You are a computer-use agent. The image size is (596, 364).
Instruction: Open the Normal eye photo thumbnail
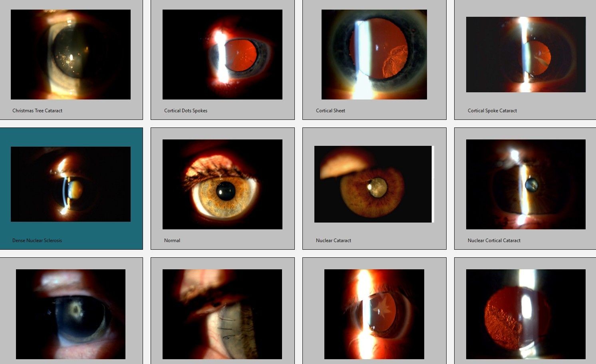[223, 184]
